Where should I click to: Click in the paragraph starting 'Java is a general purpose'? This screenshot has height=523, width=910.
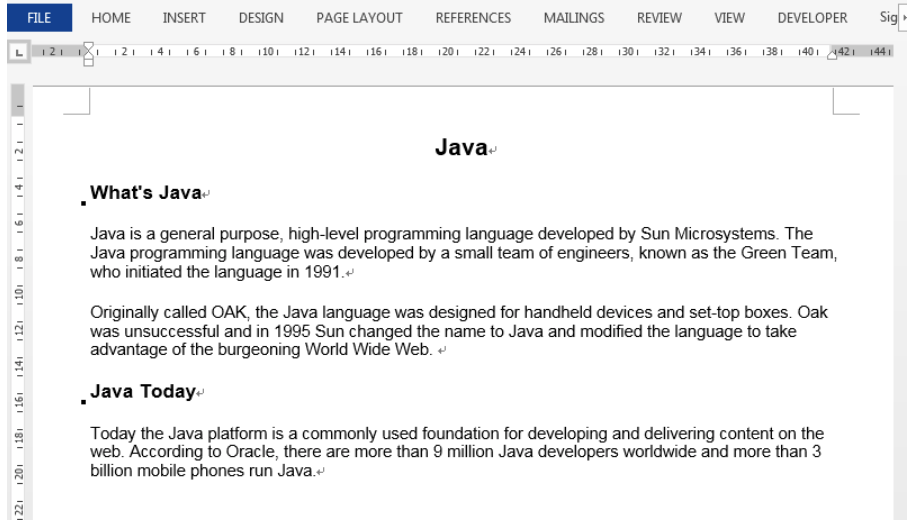[463, 253]
